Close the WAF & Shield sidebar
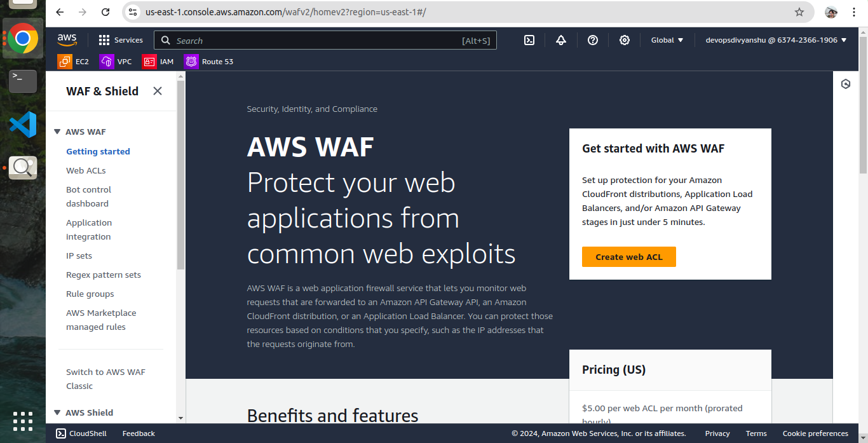The image size is (868, 443). [x=158, y=91]
